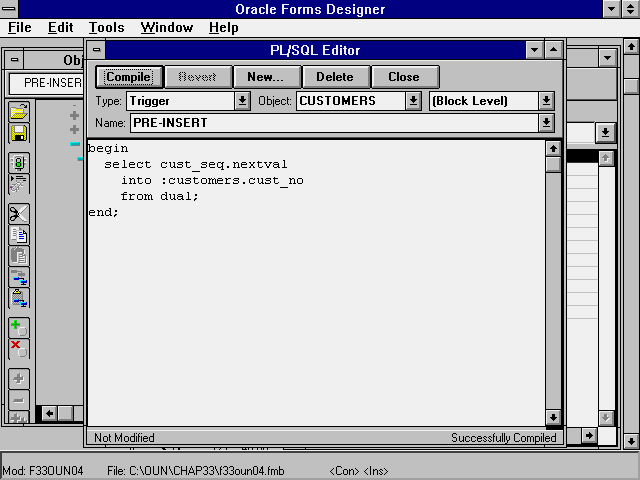
Task: Click the Cut scissors icon
Action: coord(18,213)
